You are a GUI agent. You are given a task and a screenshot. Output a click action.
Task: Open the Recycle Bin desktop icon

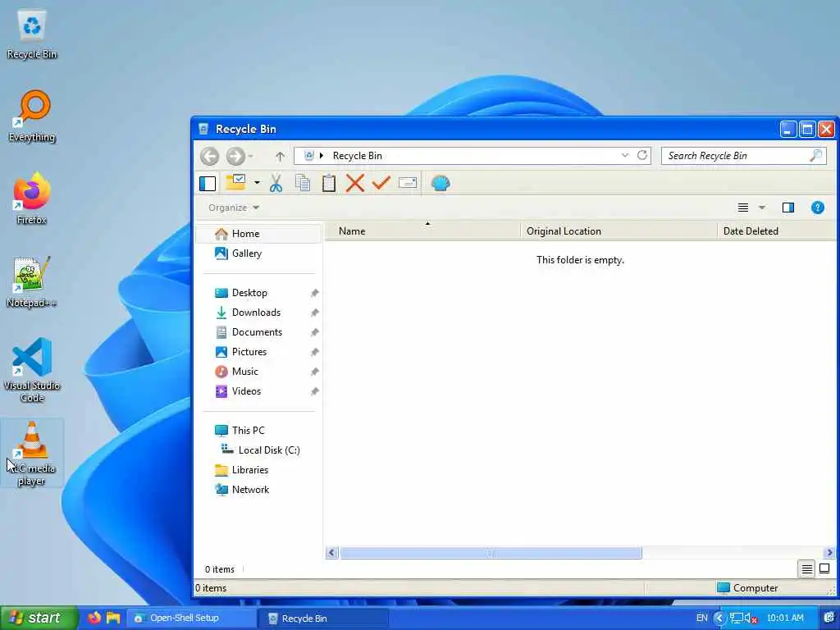coord(32,34)
